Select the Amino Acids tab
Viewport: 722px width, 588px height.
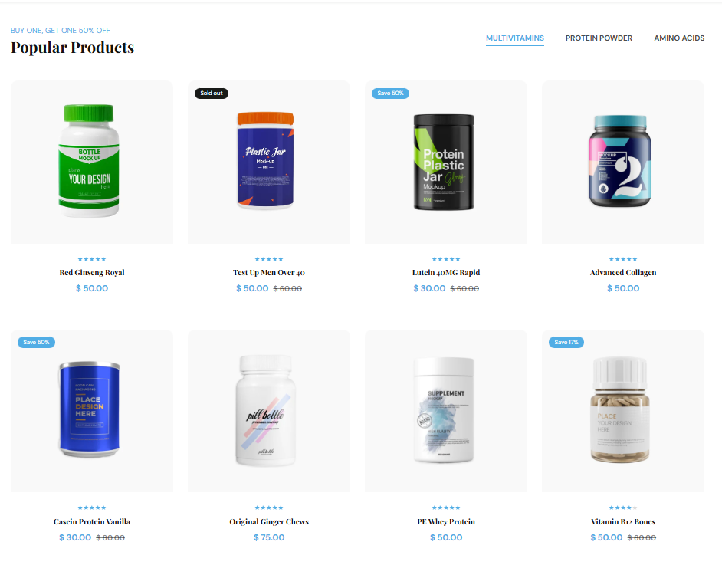click(x=679, y=38)
